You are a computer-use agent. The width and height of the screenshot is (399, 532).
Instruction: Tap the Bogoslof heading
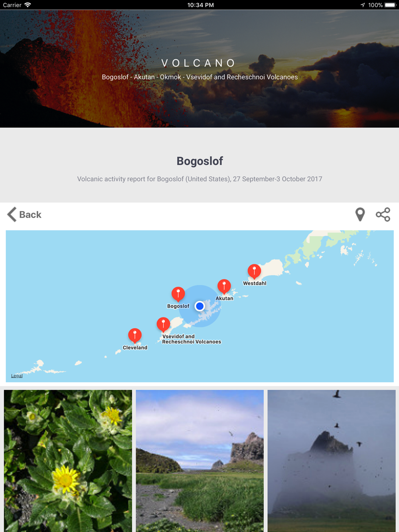(x=199, y=161)
